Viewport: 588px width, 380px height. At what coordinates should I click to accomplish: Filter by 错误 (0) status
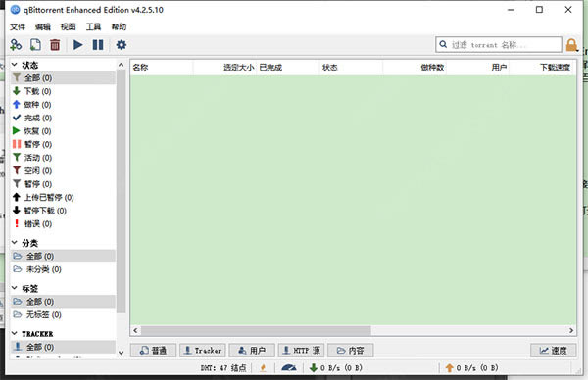(x=63, y=223)
